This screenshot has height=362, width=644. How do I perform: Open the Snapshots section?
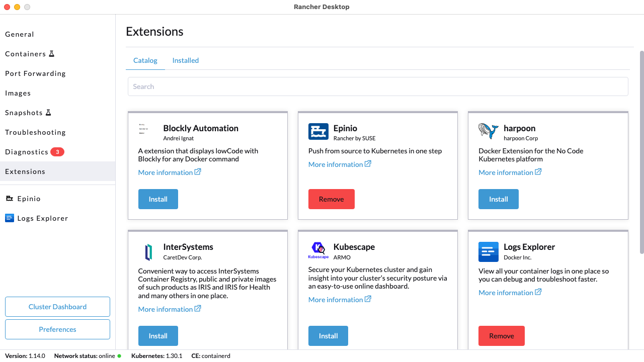pos(57,113)
